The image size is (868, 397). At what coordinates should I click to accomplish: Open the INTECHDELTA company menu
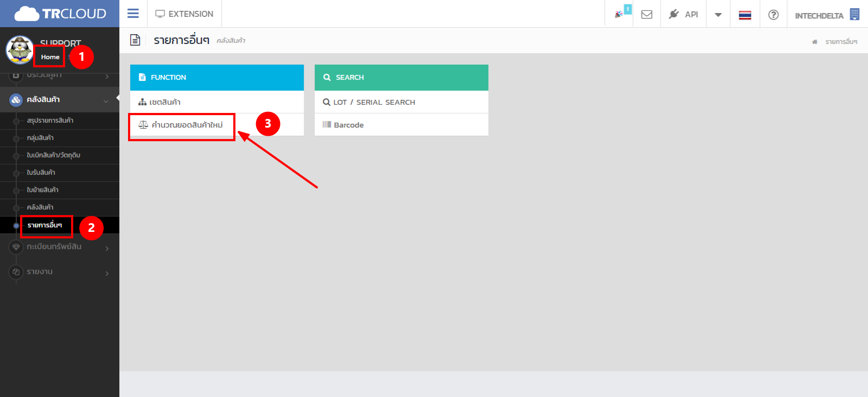coord(827,15)
